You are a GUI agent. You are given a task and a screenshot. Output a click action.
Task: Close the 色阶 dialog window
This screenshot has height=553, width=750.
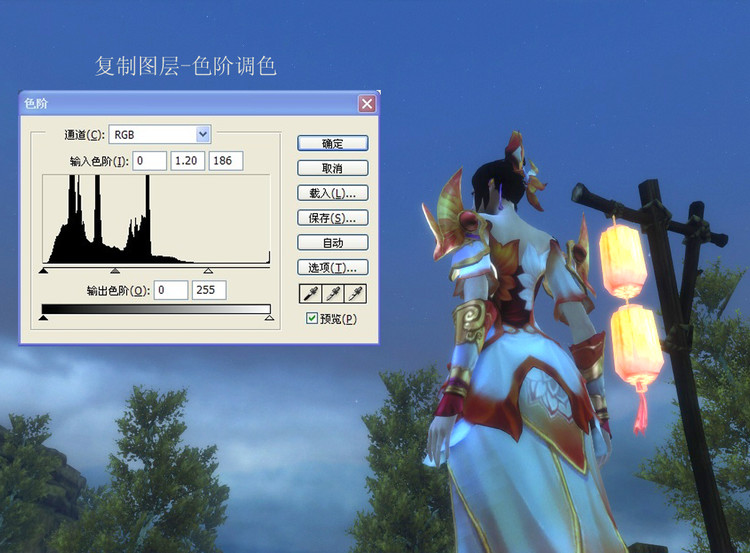[x=367, y=103]
